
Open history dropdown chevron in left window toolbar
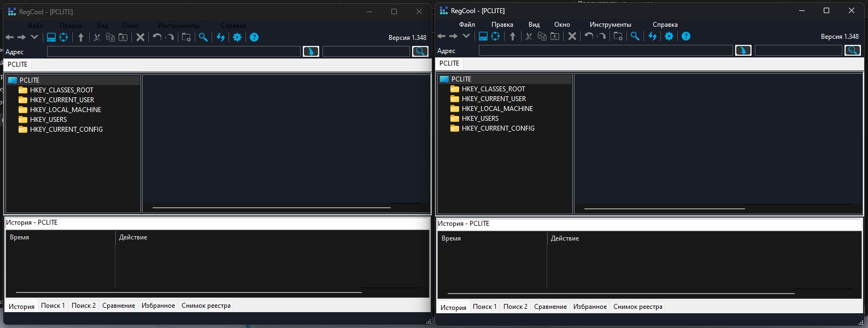pyautogui.click(x=34, y=37)
